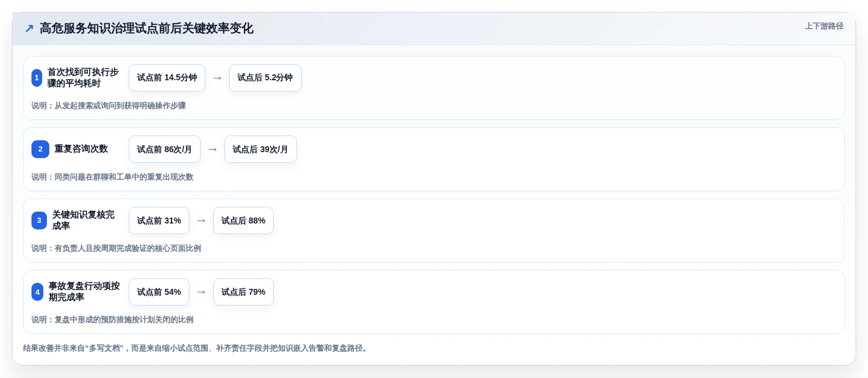868x378 pixels.
Task: Click the 试点前 54% chip
Action: 159,292
